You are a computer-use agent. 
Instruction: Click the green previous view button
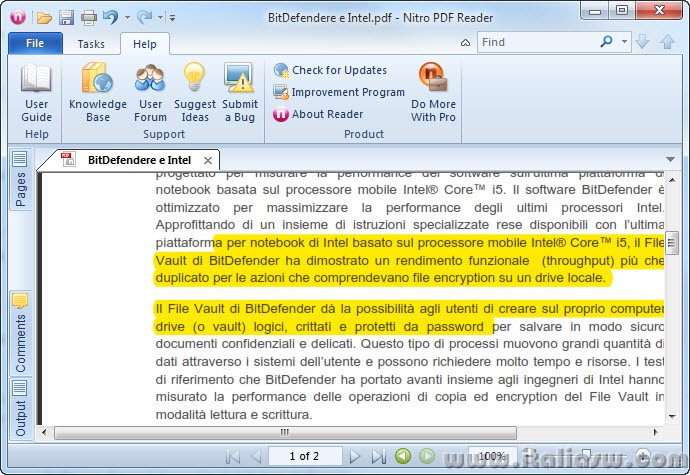[403, 456]
